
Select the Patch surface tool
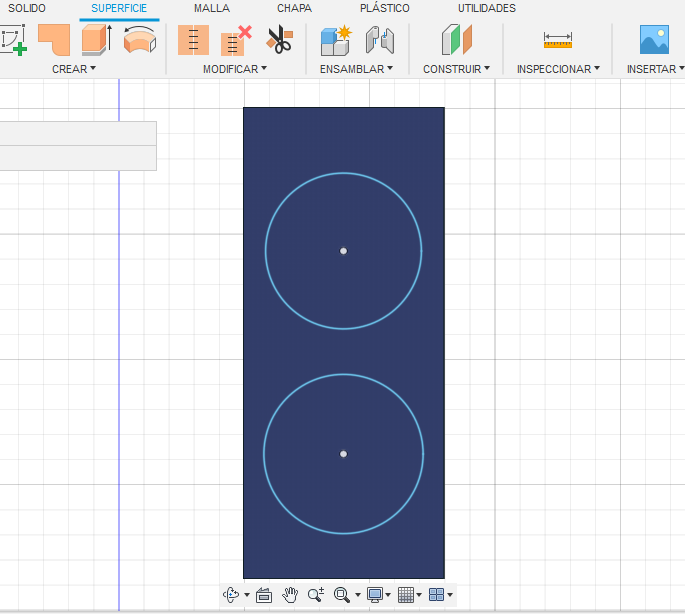click(x=54, y=40)
